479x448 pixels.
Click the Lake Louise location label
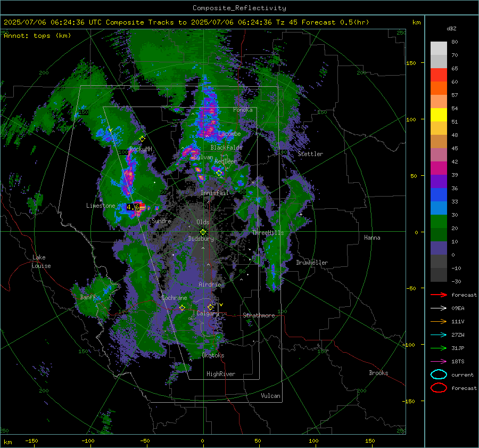pyautogui.click(x=41, y=262)
